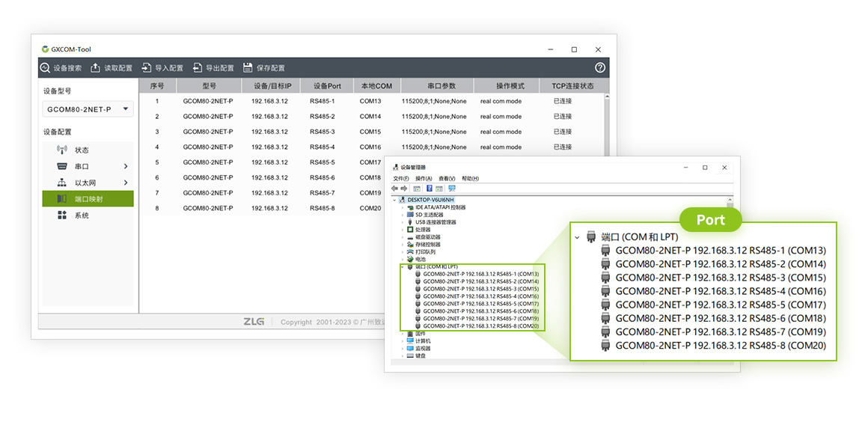Collapse the DESKTOP-V6UI6NH tree node

tap(395, 200)
